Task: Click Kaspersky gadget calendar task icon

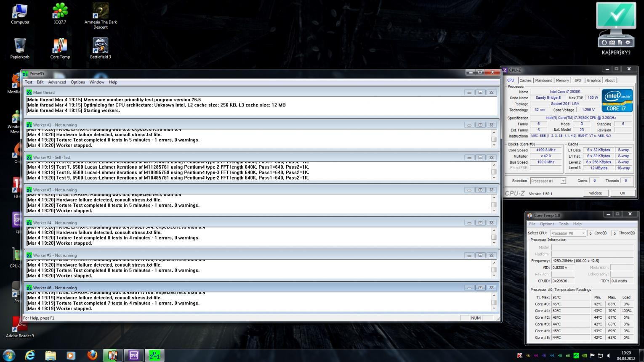Action: tap(612, 42)
